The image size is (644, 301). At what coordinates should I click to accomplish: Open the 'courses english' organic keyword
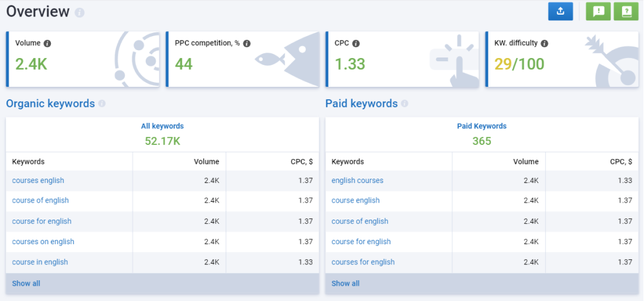[x=38, y=180]
